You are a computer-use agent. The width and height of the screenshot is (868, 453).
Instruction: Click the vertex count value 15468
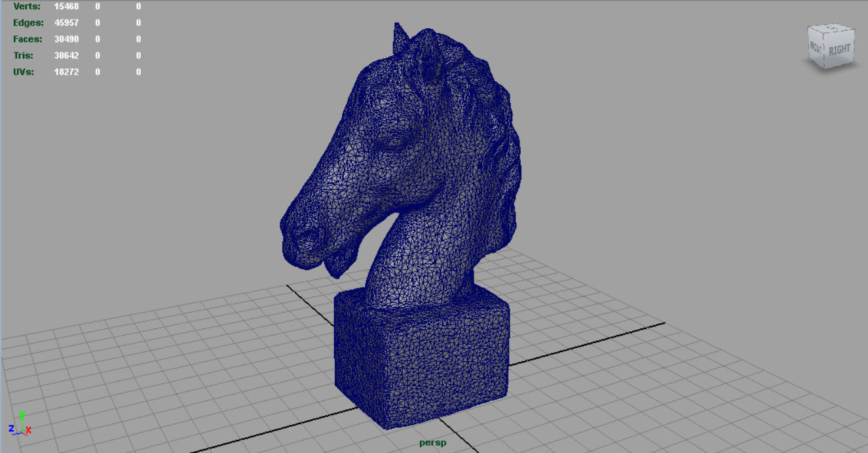point(66,7)
